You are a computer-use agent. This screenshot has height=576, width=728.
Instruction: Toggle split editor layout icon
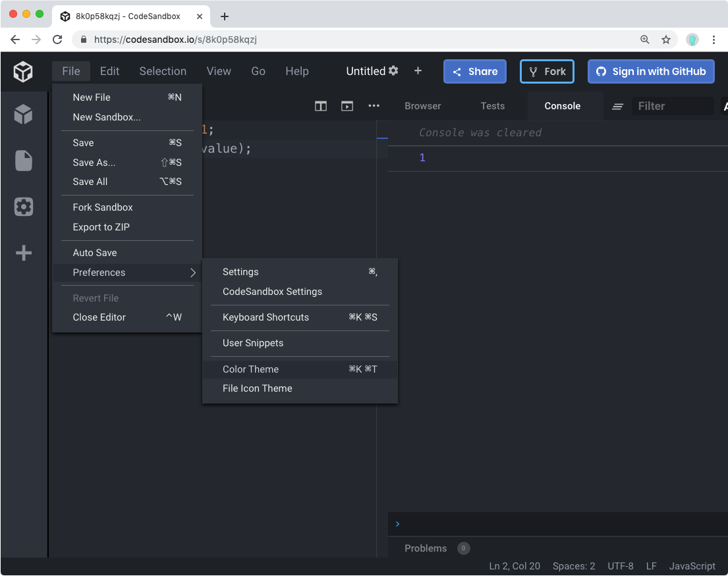[x=321, y=106]
